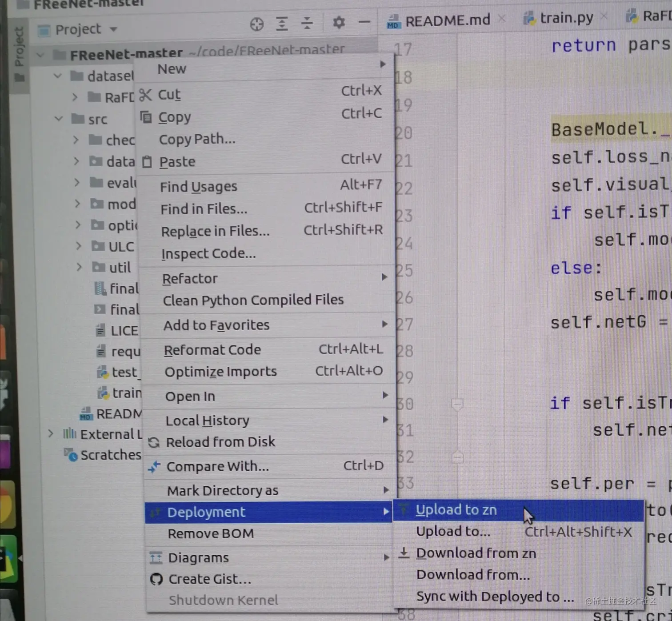Choose Download from... submenu entry

(519, 575)
